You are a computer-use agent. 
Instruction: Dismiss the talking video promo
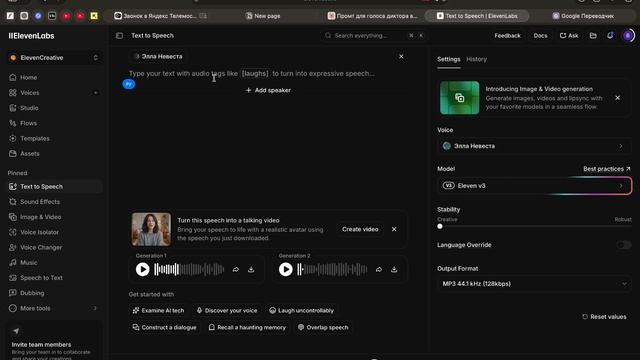(394, 229)
